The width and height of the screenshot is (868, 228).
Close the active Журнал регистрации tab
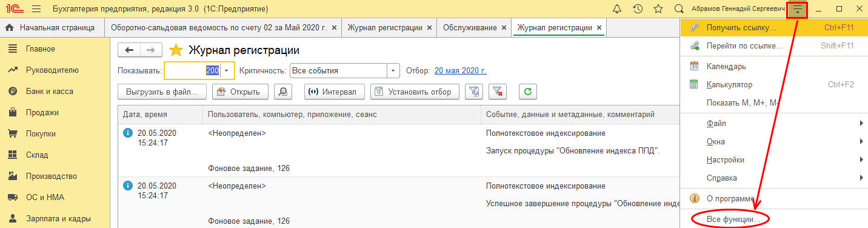tap(599, 28)
